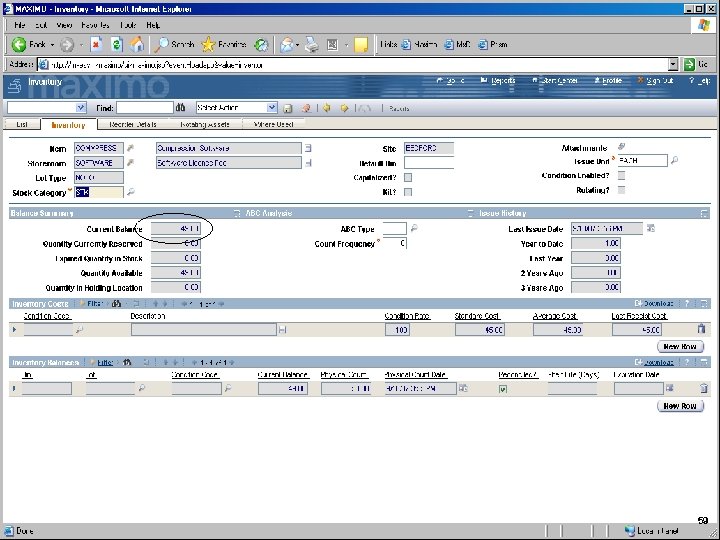
Task: Click the Attachments paperclip icon
Action: [621, 146]
